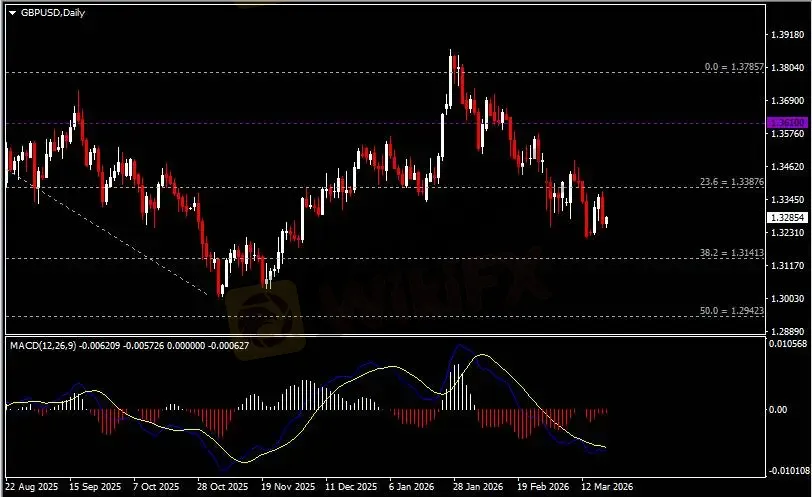
Task: Click price axis value 1.34620
Action: point(788,167)
